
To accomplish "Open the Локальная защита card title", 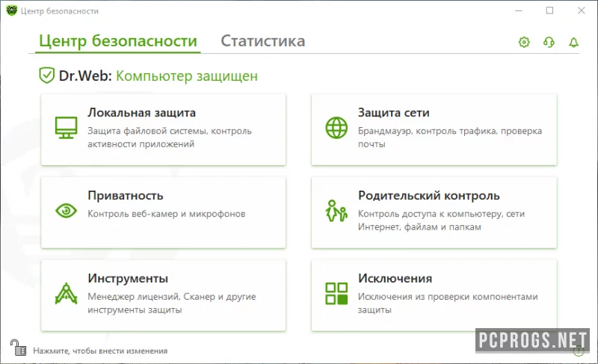I will (141, 112).
